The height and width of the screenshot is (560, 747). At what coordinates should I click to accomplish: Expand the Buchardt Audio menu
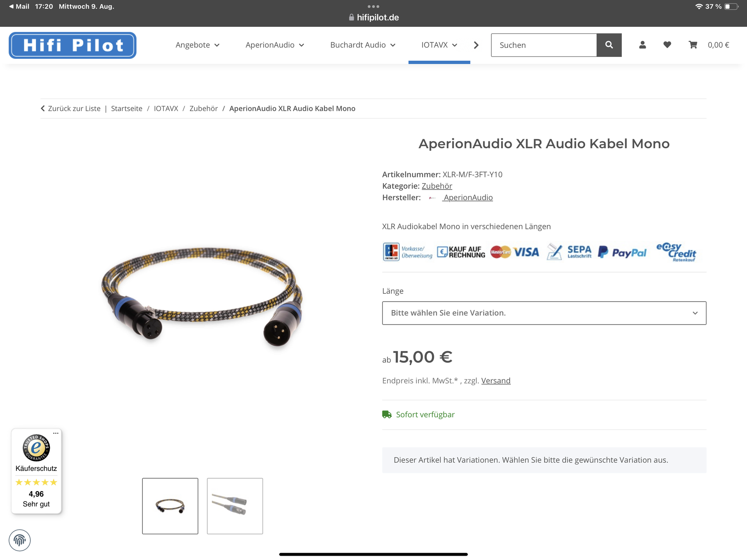pos(363,45)
